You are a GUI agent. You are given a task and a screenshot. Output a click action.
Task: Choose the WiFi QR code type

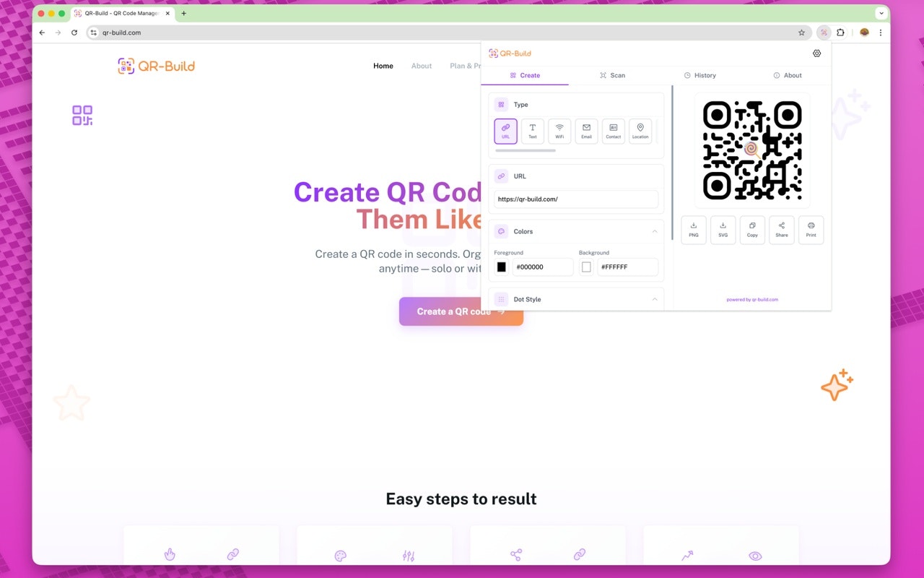559,131
